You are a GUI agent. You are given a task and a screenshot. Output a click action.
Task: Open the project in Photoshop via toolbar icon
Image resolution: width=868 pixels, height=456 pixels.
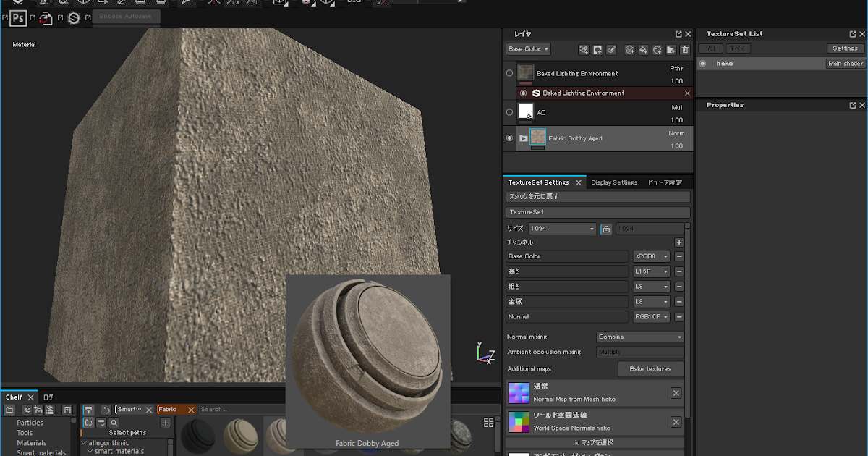pyautogui.click(x=17, y=18)
